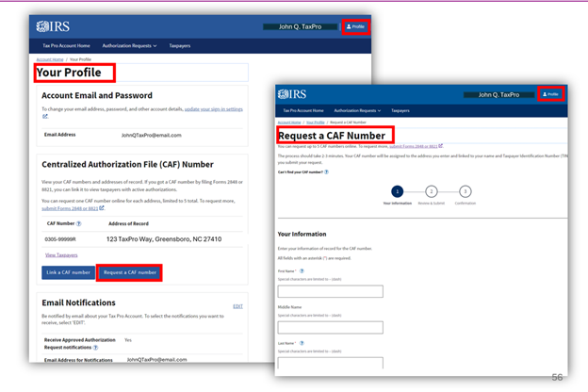Click into the Middle Name input field
Viewport: 588px width, 392px height.
pos(331,328)
